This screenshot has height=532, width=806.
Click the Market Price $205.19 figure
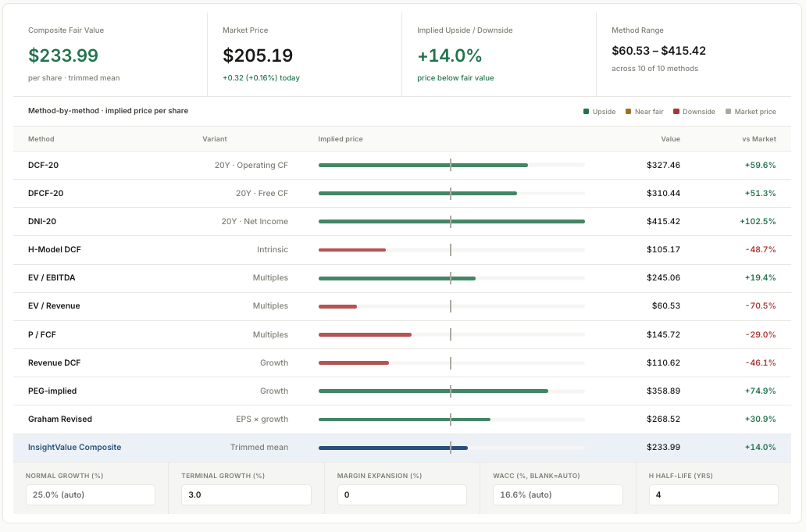(x=258, y=55)
